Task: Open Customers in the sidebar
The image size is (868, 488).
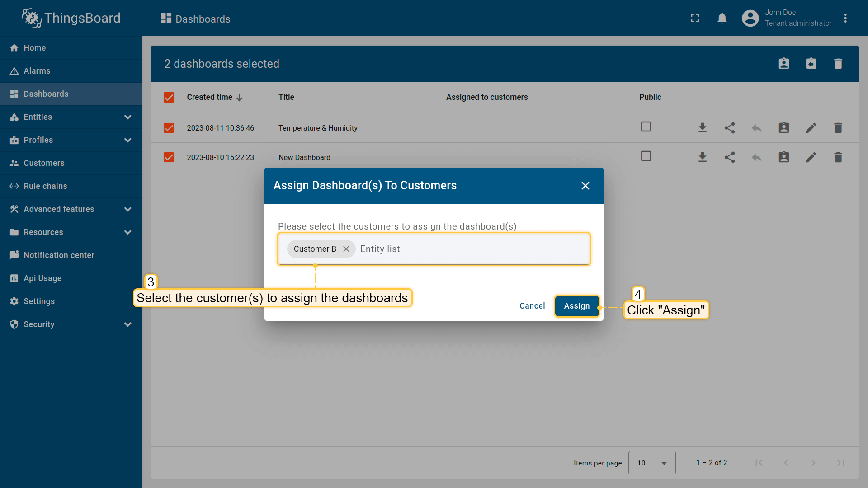Action: pyautogui.click(x=44, y=163)
